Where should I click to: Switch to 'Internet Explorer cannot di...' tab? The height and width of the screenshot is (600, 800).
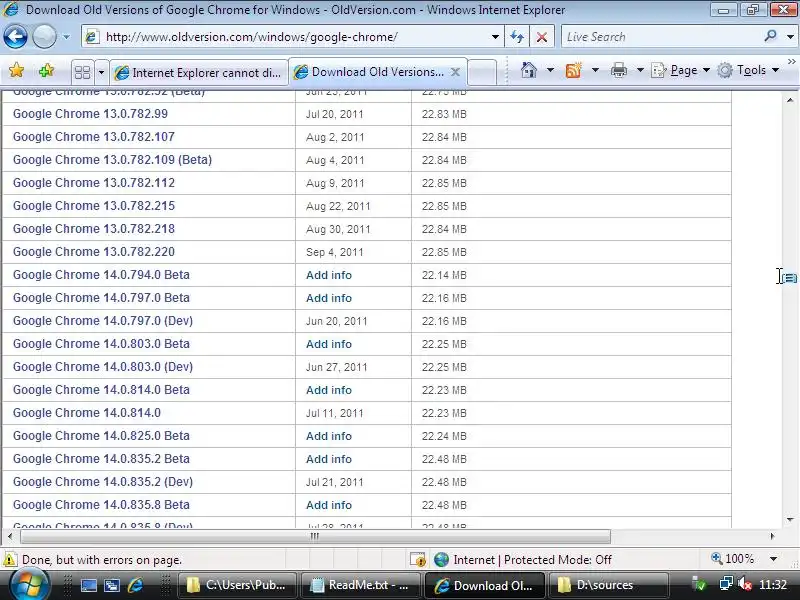pos(198,72)
